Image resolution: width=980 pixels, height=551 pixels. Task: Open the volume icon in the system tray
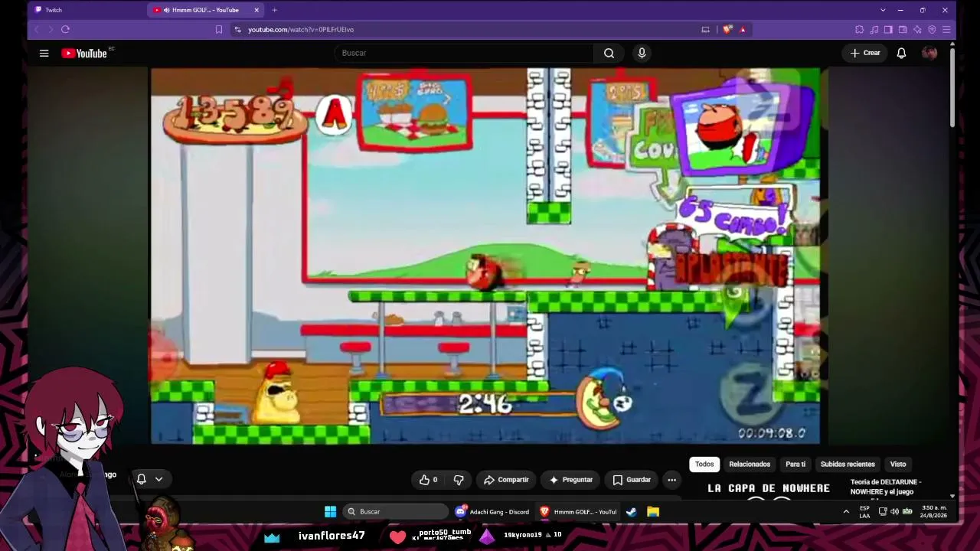tap(895, 511)
